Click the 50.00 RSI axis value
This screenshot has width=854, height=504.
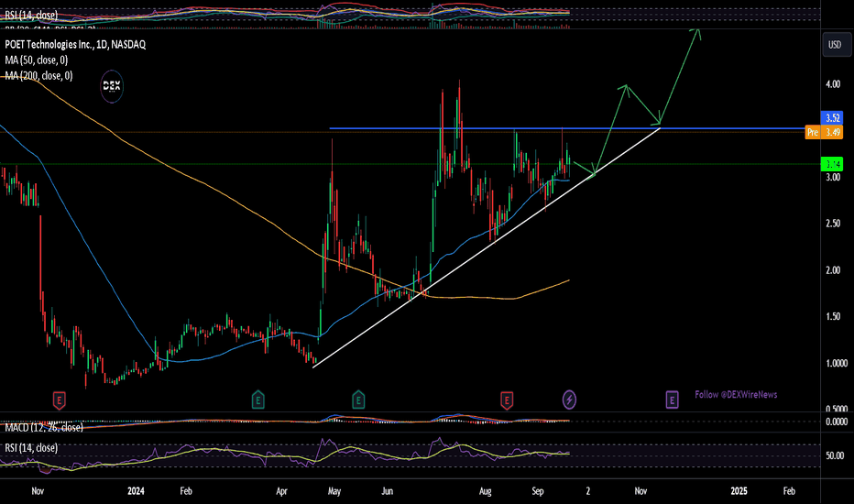(835, 456)
